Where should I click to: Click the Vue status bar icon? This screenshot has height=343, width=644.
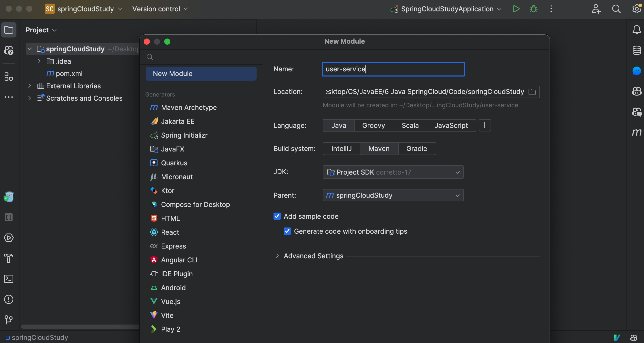(x=617, y=338)
